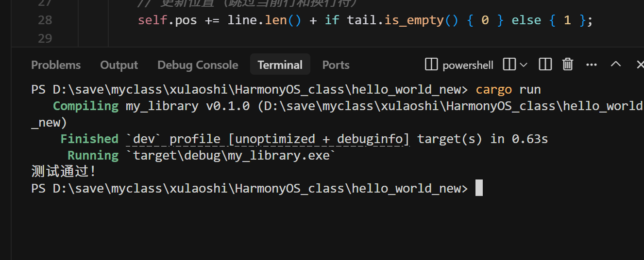Click the 'Running' word in terminal output

pyautogui.click(x=93, y=156)
